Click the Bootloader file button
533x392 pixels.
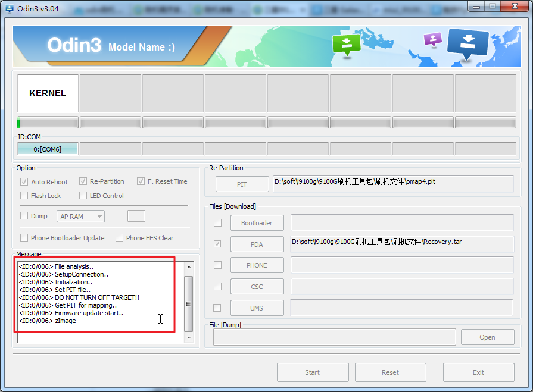coord(257,223)
